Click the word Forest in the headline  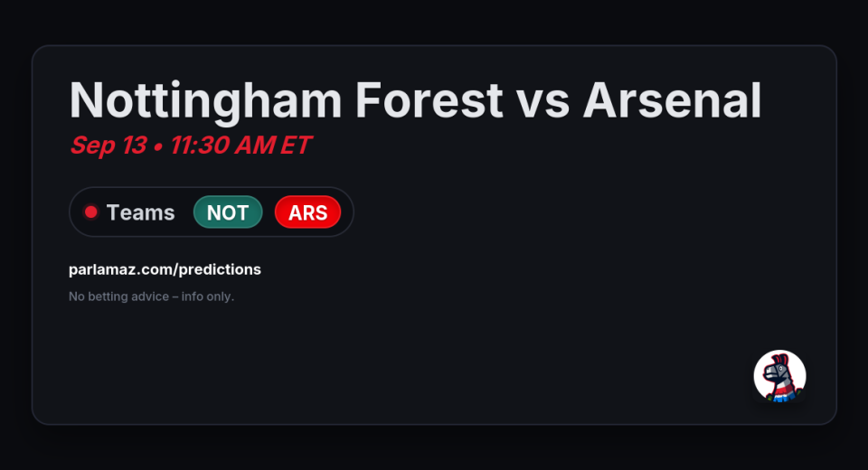tap(429, 100)
